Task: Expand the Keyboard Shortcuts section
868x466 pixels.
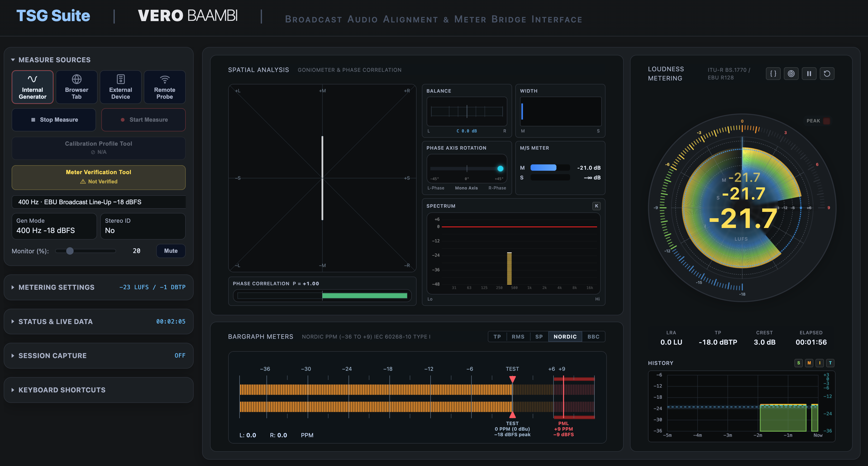Action: point(98,390)
